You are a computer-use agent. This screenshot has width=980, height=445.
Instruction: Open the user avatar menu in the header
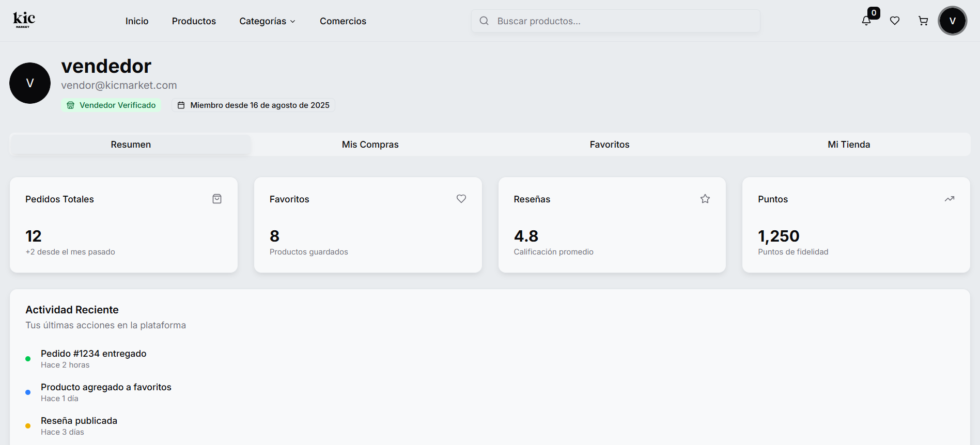(953, 21)
